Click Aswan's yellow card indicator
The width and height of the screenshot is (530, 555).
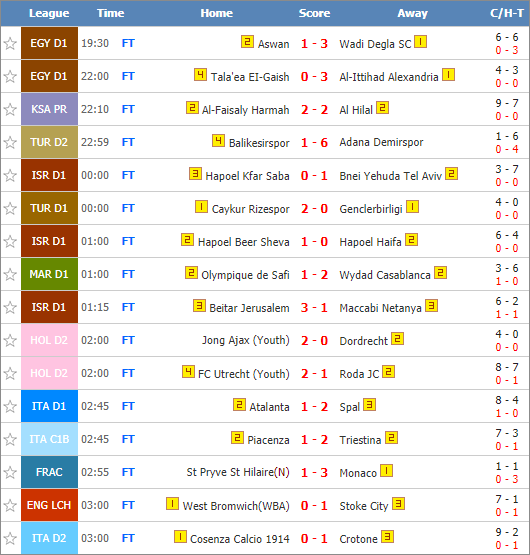pos(247,41)
